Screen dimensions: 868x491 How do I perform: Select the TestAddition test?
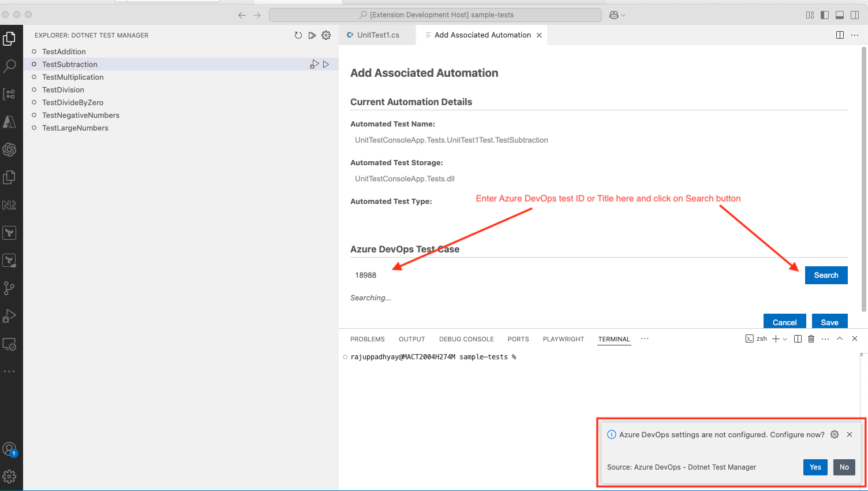click(181, 51)
